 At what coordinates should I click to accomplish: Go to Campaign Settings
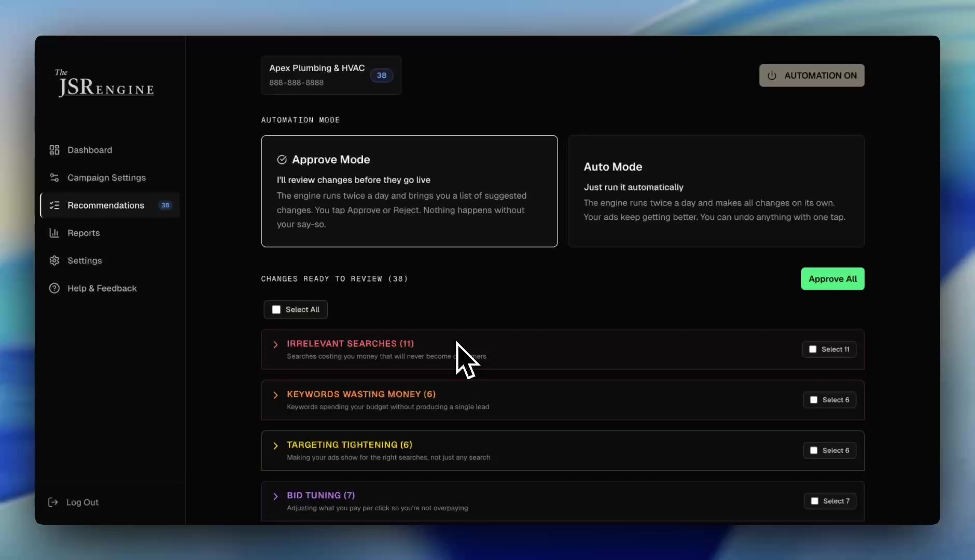109,177
